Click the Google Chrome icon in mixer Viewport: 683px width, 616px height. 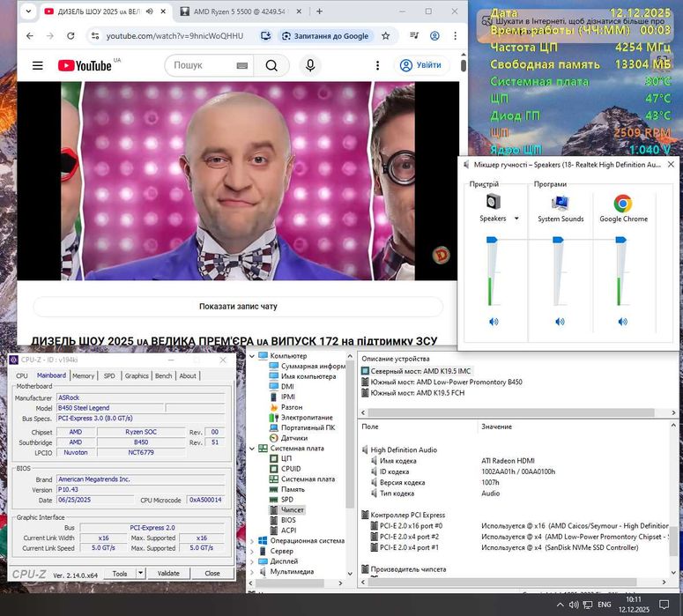click(623, 203)
